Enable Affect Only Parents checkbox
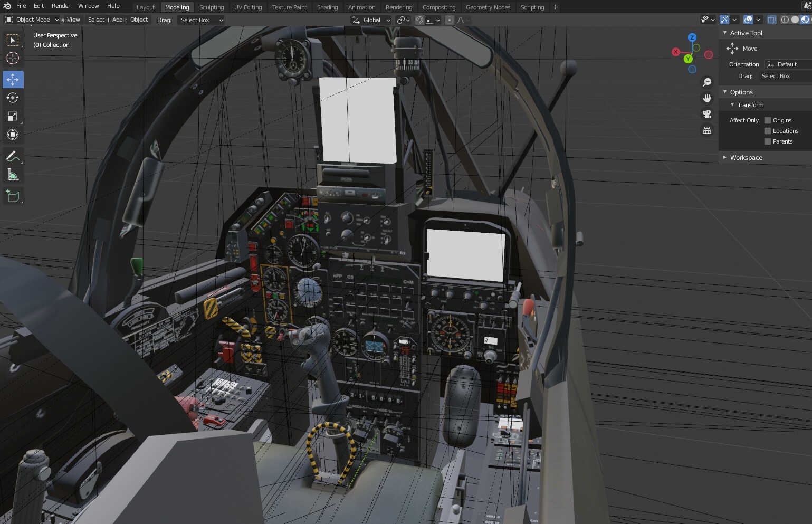Image resolution: width=812 pixels, height=524 pixels. tap(768, 141)
